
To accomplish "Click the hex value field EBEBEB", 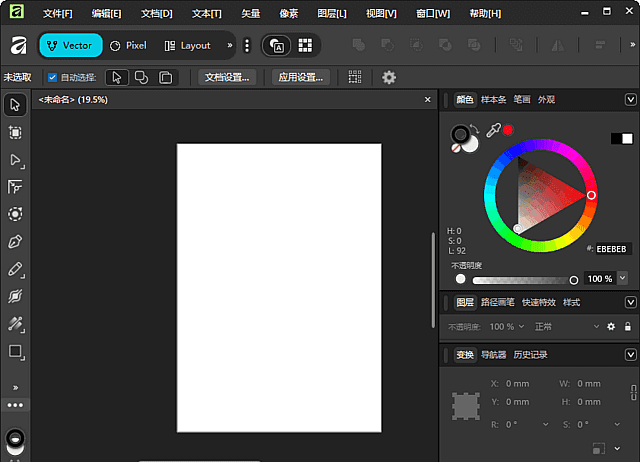I will click(x=613, y=249).
